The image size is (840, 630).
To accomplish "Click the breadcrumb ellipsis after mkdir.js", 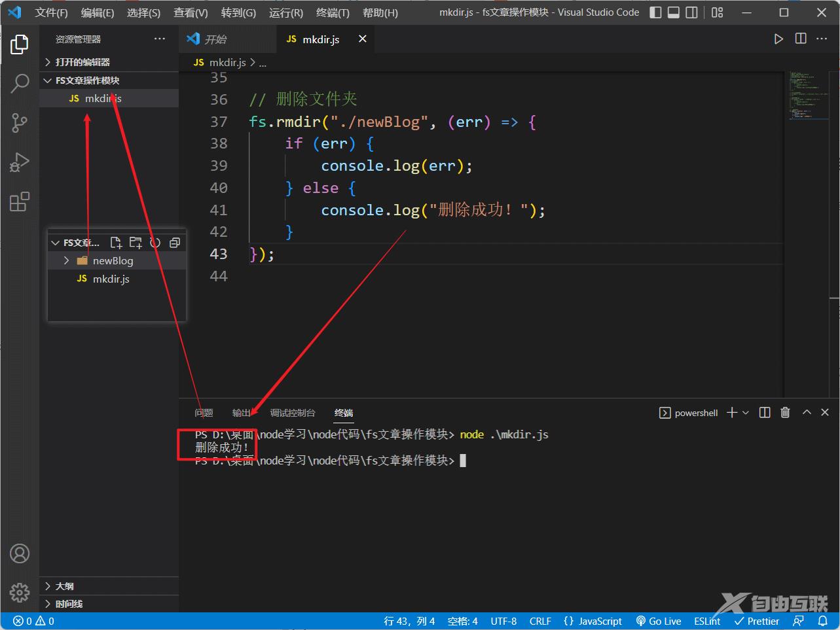I will pyautogui.click(x=263, y=63).
